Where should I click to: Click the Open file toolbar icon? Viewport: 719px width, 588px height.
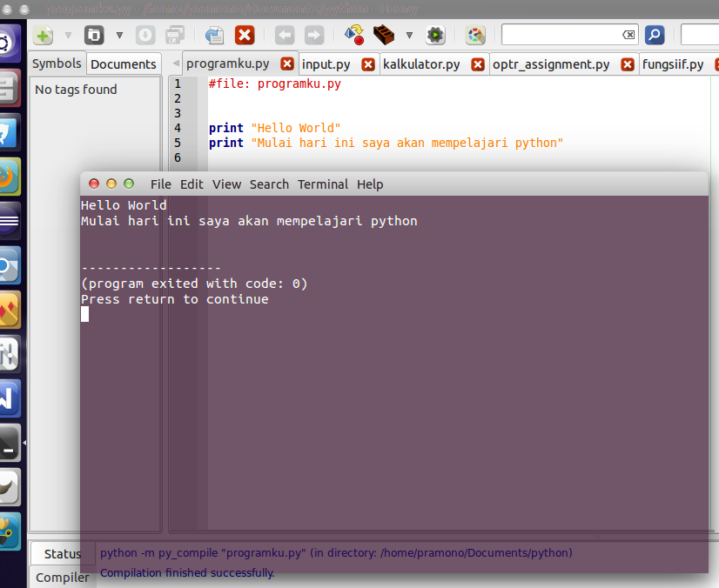pos(94,36)
